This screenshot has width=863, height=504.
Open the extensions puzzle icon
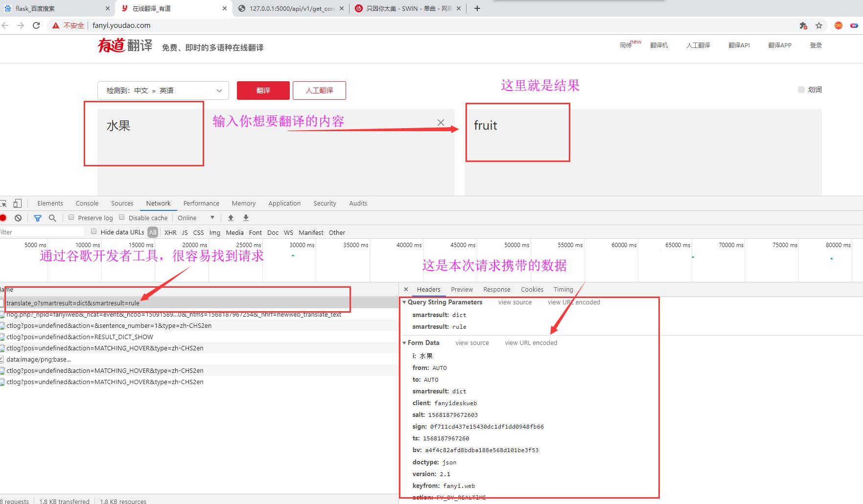(803, 25)
